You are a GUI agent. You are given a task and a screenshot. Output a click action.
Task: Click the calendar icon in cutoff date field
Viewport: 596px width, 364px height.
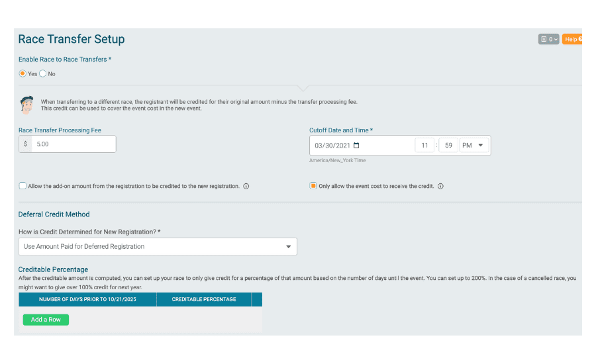point(356,145)
